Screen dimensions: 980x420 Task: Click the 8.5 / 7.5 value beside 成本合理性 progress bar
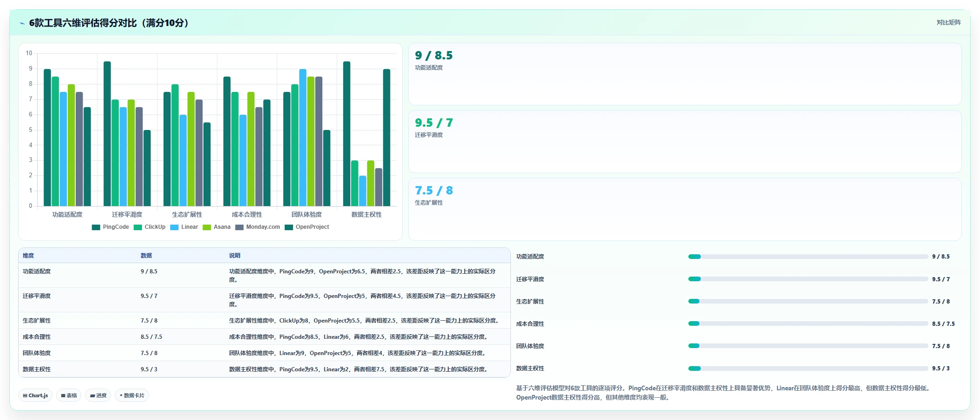coord(943,324)
